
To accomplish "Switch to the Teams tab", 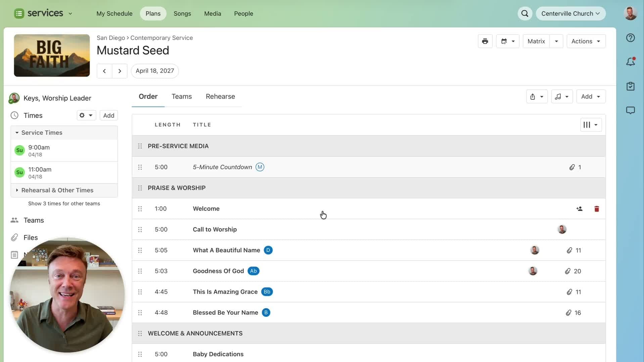I will tap(182, 97).
